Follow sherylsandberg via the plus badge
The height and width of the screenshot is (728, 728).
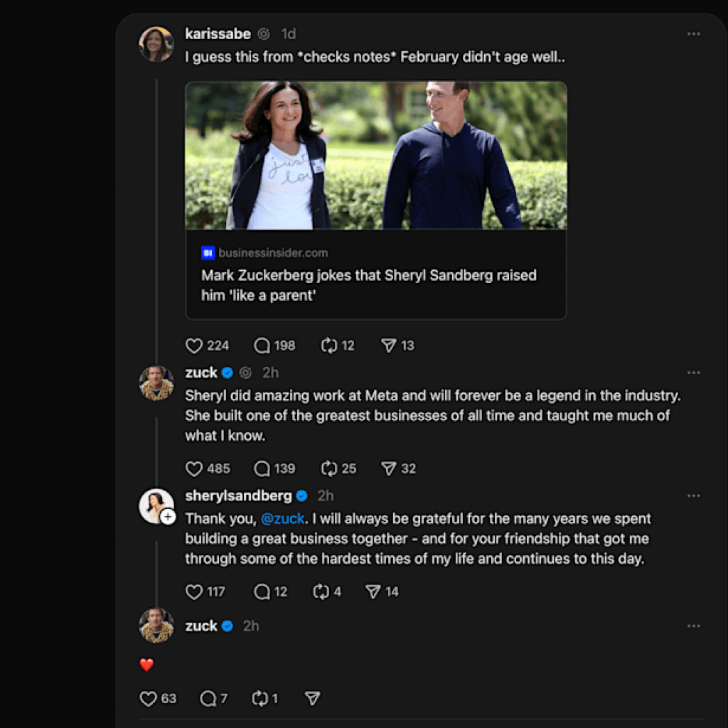coord(166,518)
